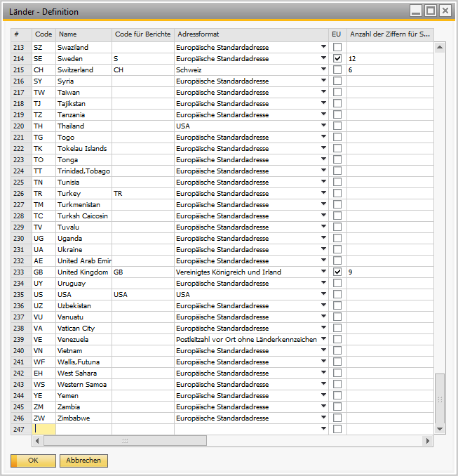Screen dimensions: 458x476
Task: Click the Code column header
Action: (x=43, y=34)
